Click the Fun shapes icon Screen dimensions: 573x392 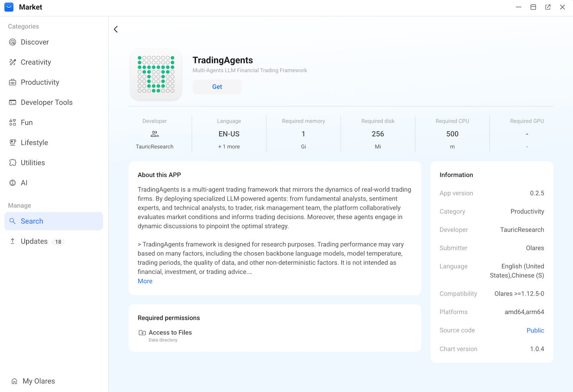(13, 122)
